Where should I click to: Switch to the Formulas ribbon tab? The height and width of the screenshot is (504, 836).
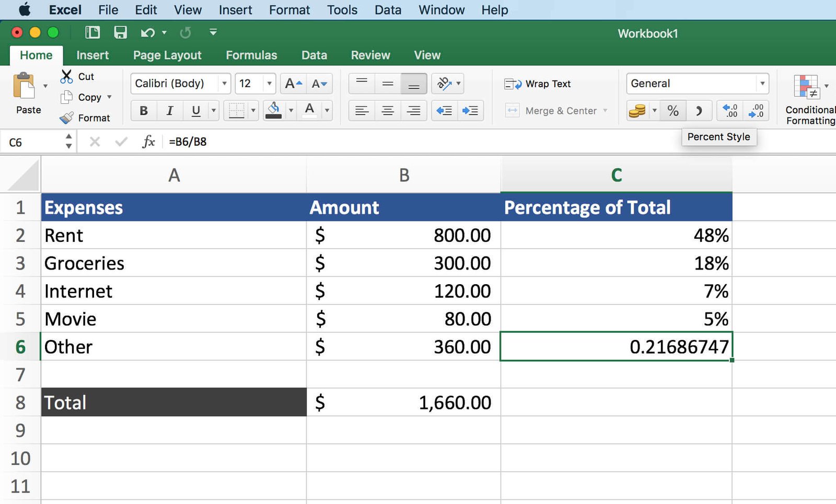coord(251,55)
